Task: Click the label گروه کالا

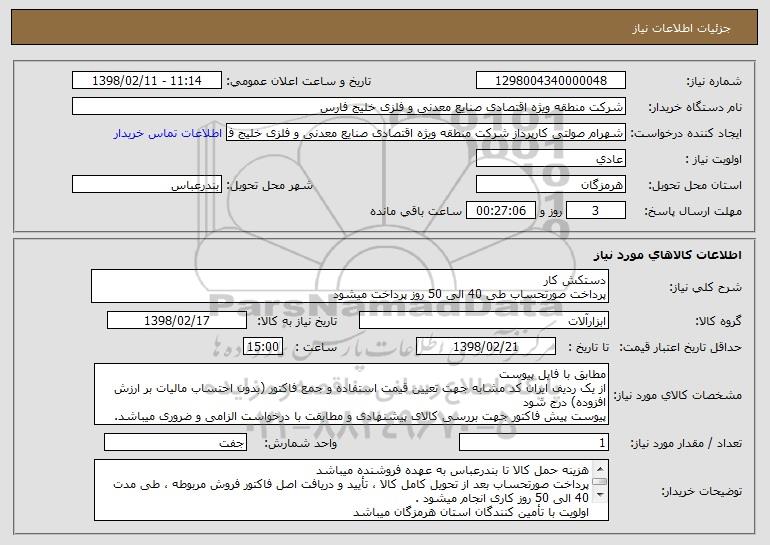Action: tap(718, 322)
